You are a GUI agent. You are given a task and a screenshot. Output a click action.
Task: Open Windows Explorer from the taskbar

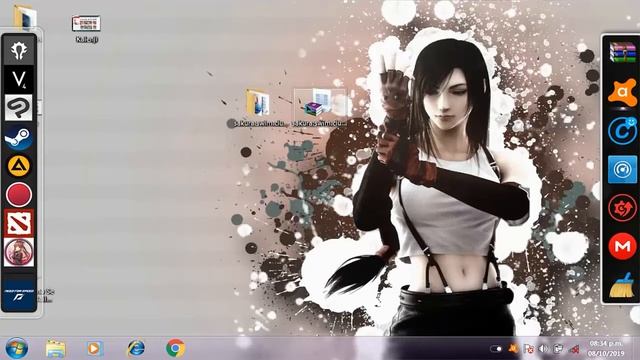[56, 348]
